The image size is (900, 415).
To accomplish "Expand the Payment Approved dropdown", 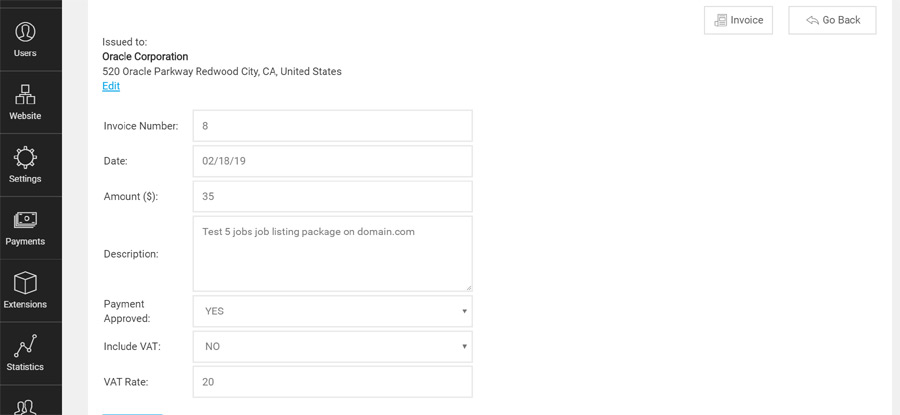I will (x=332, y=311).
